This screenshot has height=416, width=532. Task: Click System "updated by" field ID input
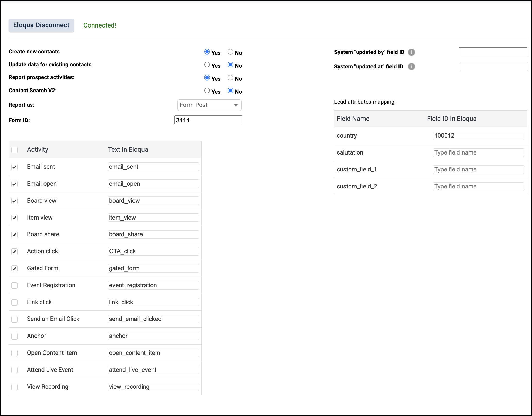click(x=493, y=52)
